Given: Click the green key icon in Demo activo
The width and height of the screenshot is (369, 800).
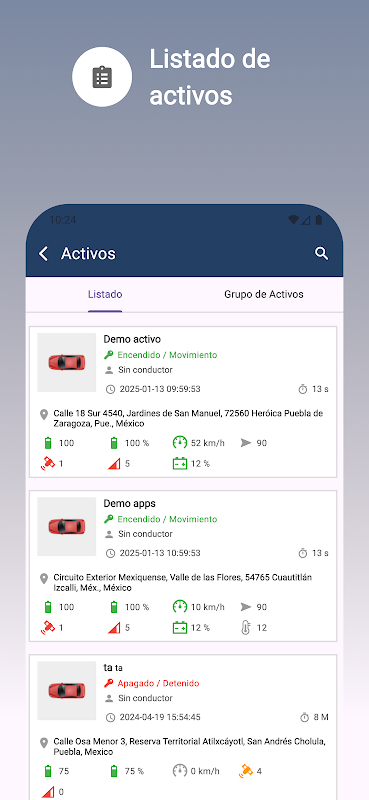Looking at the screenshot, I should coord(109,355).
